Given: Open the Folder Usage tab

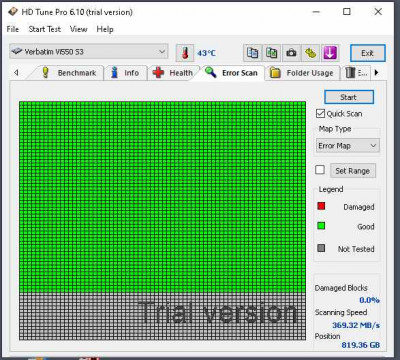Looking at the screenshot, I should pos(302,73).
